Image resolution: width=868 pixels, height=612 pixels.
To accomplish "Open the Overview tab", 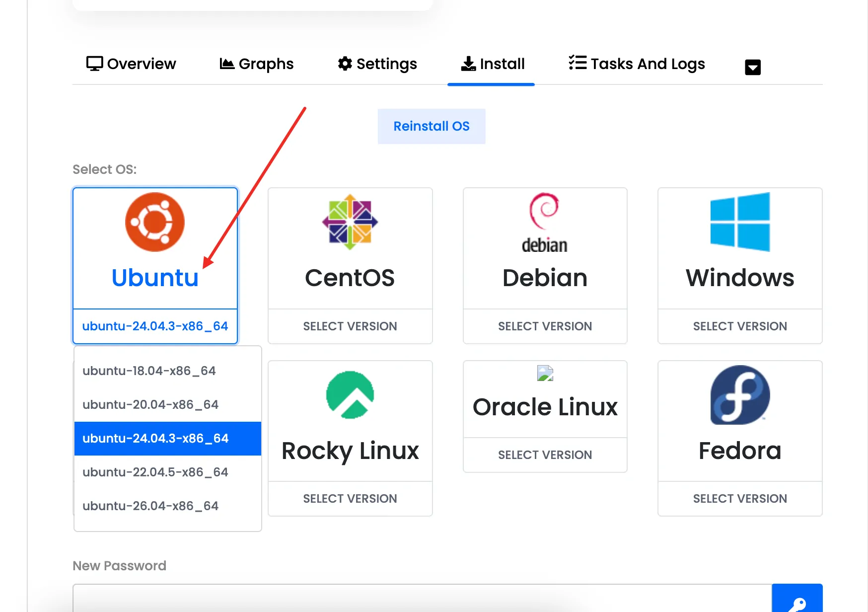I will tap(131, 64).
